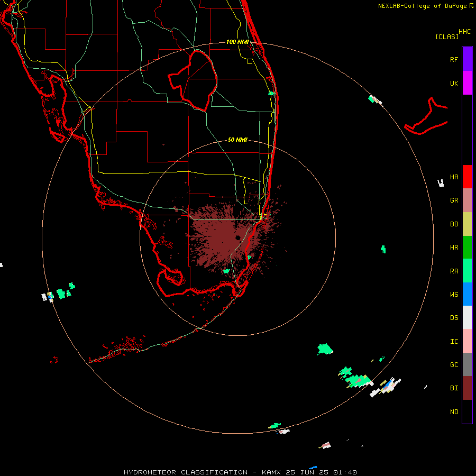
Task: Click the Lake Okeechobee outline
Action: (193, 80)
